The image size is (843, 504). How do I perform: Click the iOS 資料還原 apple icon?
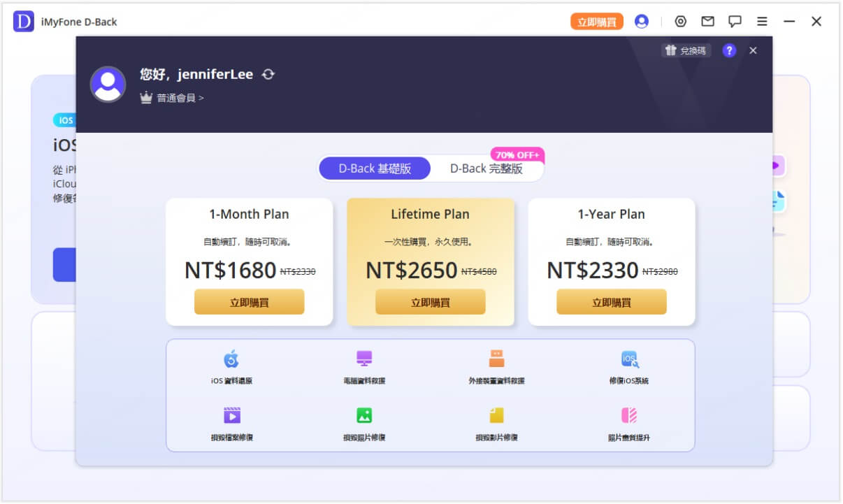(231, 359)
